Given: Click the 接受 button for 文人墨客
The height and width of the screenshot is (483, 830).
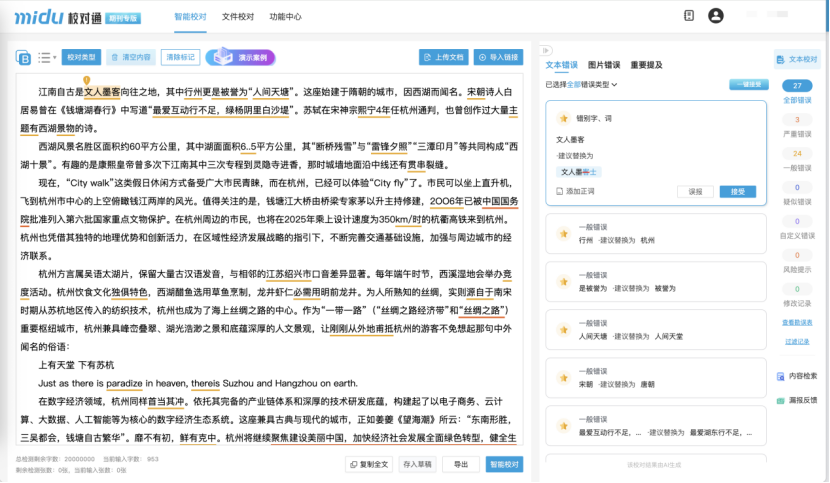Looking at the screenshot, I should [x=737, y=191].
